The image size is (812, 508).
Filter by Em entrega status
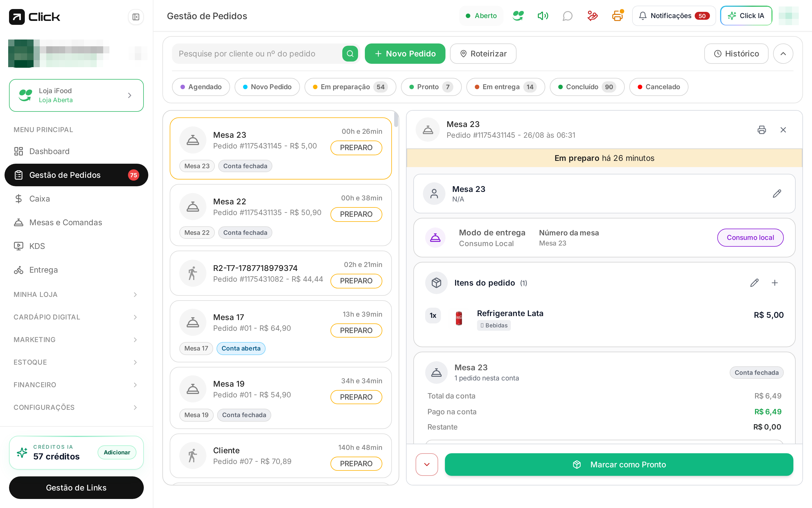point(506,87)
